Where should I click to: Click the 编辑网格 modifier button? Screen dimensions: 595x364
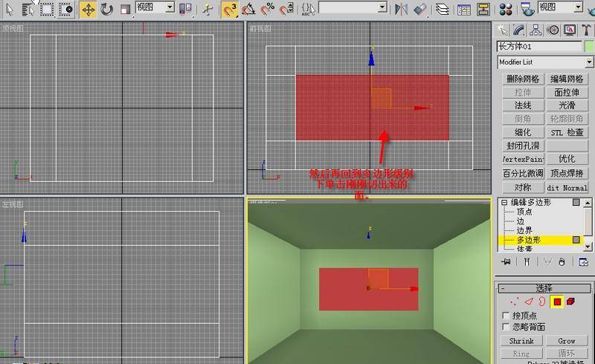click(x=567, y=79)
